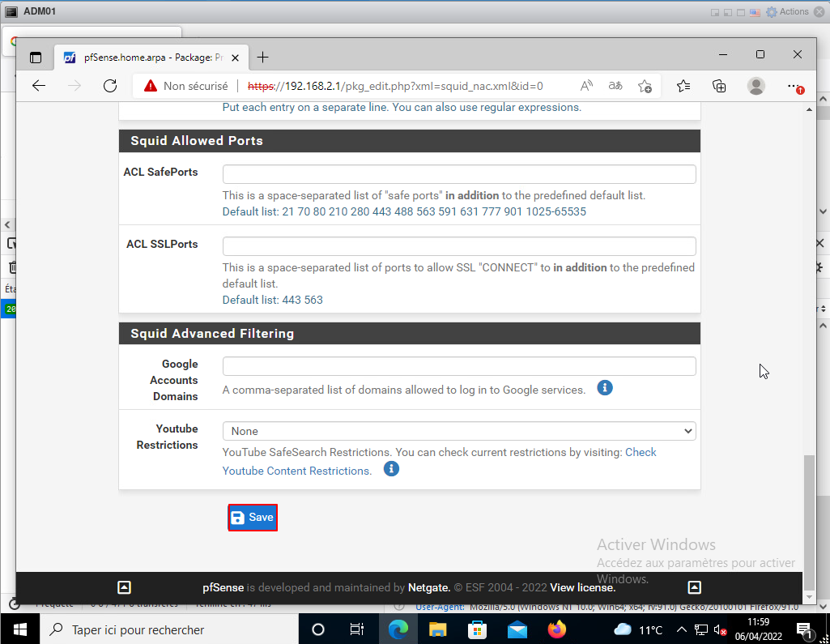Click the Check Youtube Content Restrictions link

click(296, 471)
